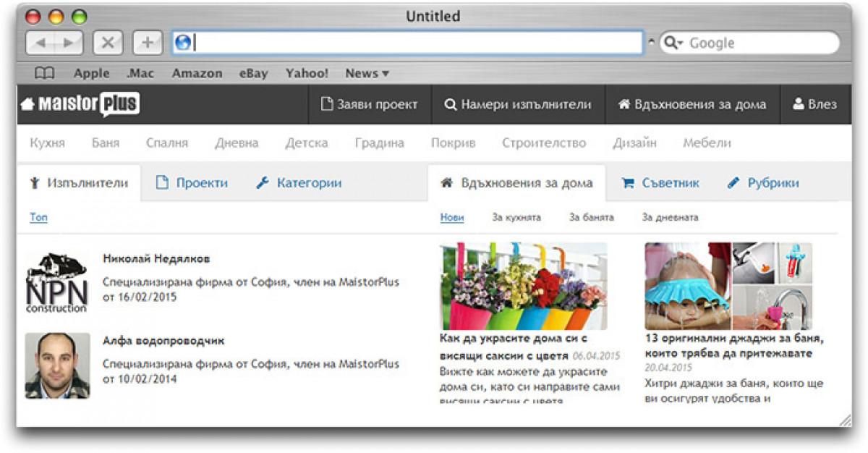The image size is (868, 453).
Task: Switch to the Проекти tab
Action: (192, 183)
